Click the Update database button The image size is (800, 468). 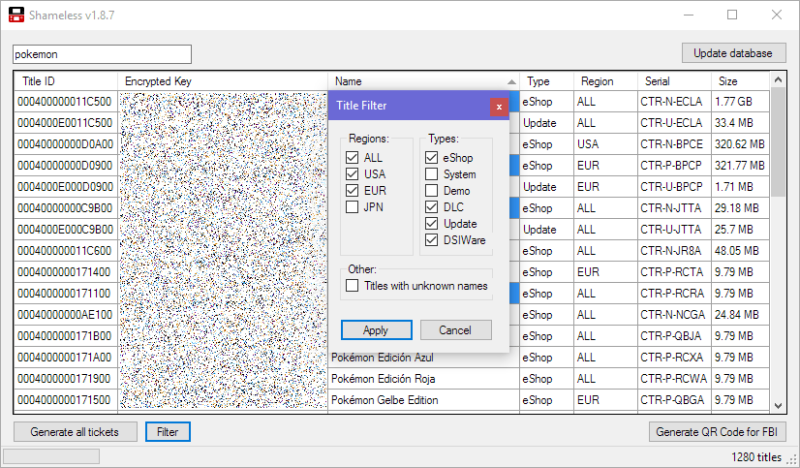tap(734, 53)
